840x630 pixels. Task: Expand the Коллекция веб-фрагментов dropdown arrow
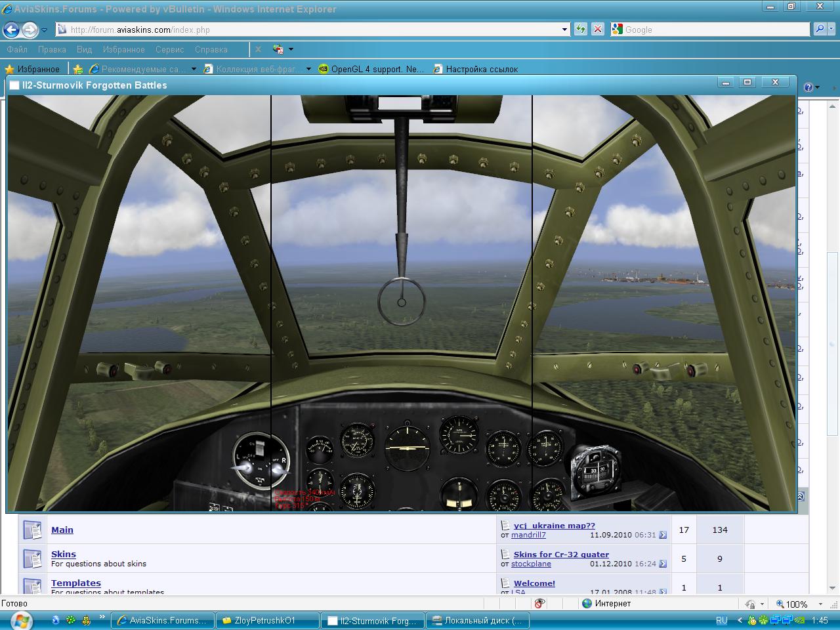[x=308, y=69]
